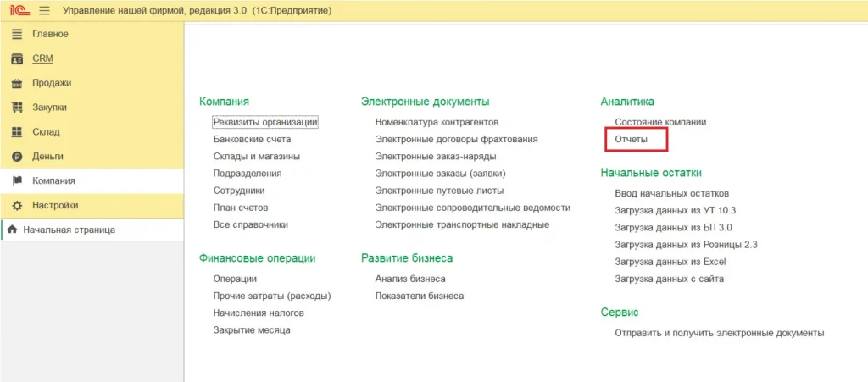Select Компания section in sidebar
Screen dimensions: 868x382
coord(53,180)
